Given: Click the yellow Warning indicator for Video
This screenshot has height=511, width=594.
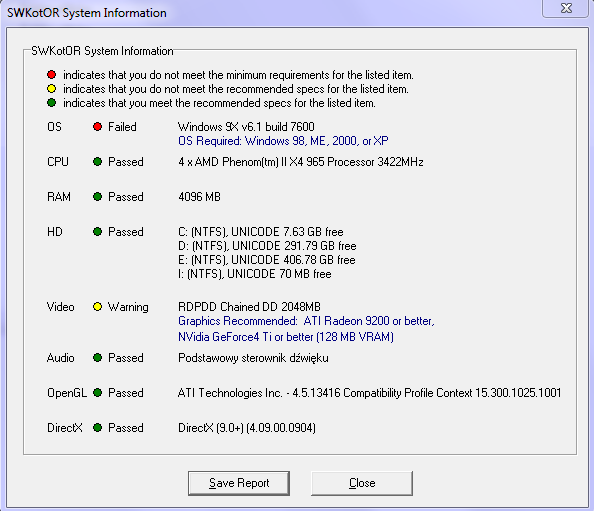Looking at the screenshot, I should (x=97, y=306).
